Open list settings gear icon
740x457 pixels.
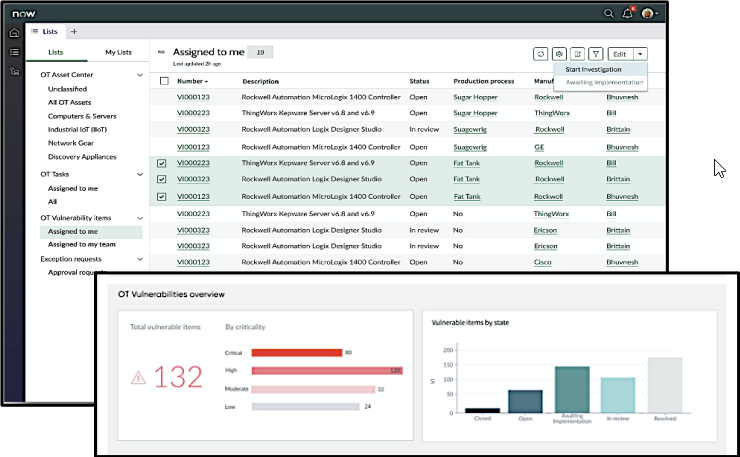tap(559, 54)
